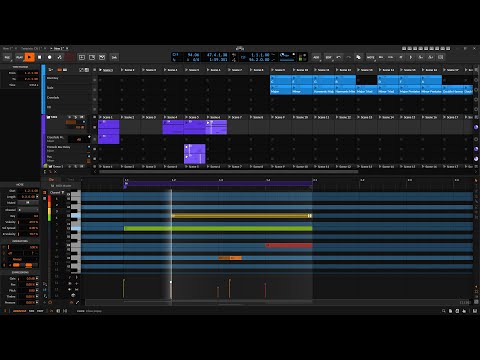Click the duplicate/copy icon next to Redo
Screen dimensions: 480x360
[359, 57]
